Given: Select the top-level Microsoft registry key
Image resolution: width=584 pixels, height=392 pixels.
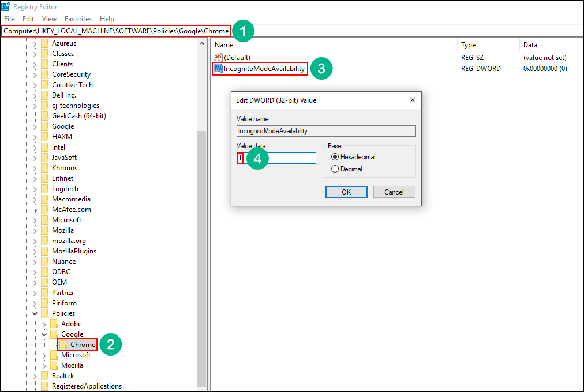Looking at the screenshot, I should point(67,220).
